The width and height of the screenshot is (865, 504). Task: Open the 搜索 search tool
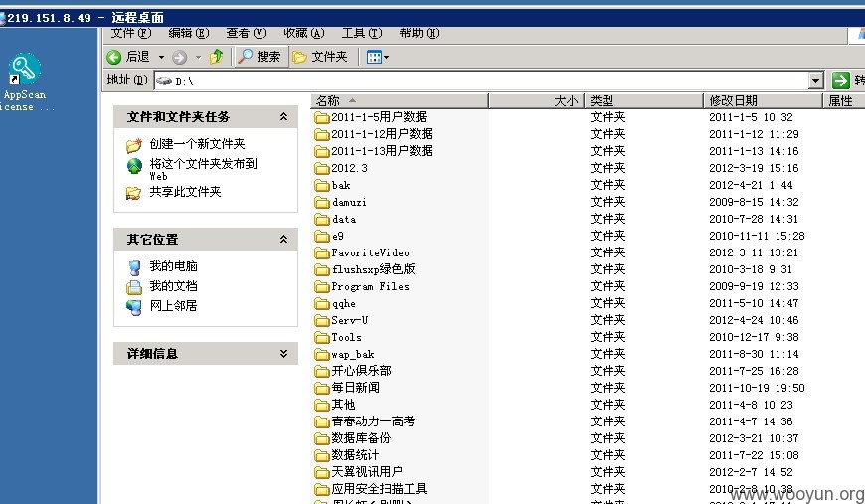click(260, 57)
